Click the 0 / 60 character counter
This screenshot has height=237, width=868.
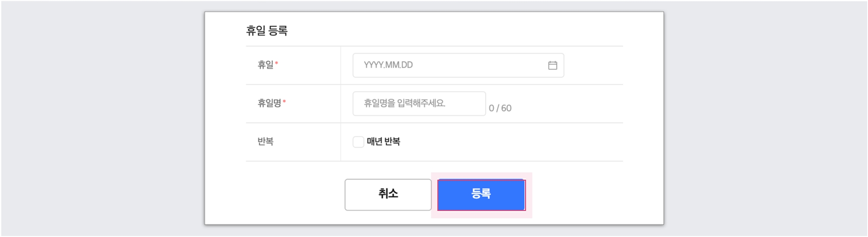pyautogui.click(x=500, y=109)
